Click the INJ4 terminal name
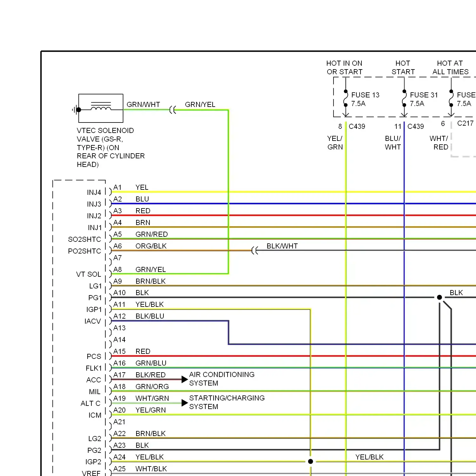Screen dimensions: 476x476 [94, 192]
